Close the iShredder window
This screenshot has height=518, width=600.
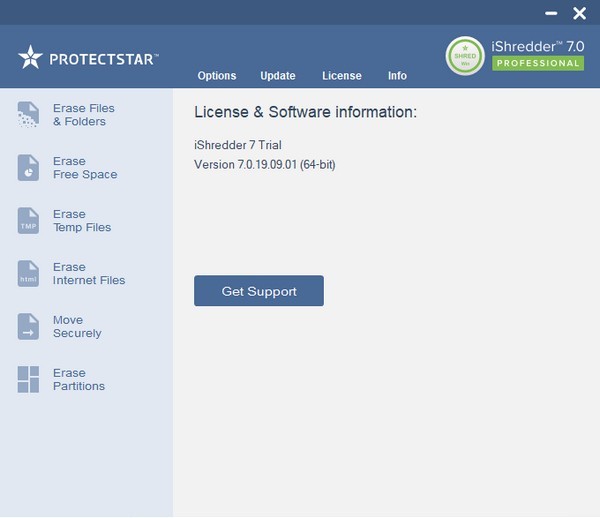click(x=579, y=13)
